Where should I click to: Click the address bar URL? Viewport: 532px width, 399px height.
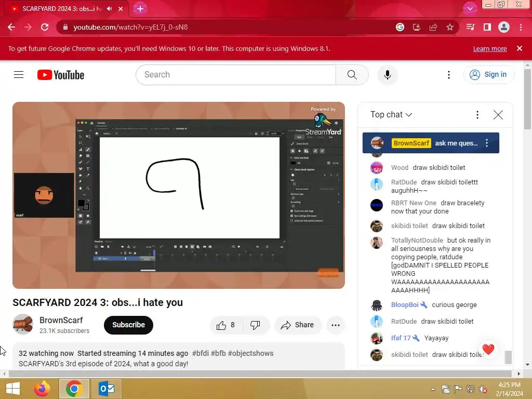[x=130, y=27]
